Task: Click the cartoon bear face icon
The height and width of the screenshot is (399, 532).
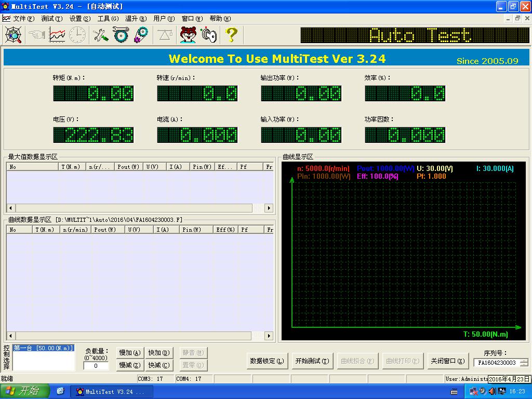Action: 188,35
